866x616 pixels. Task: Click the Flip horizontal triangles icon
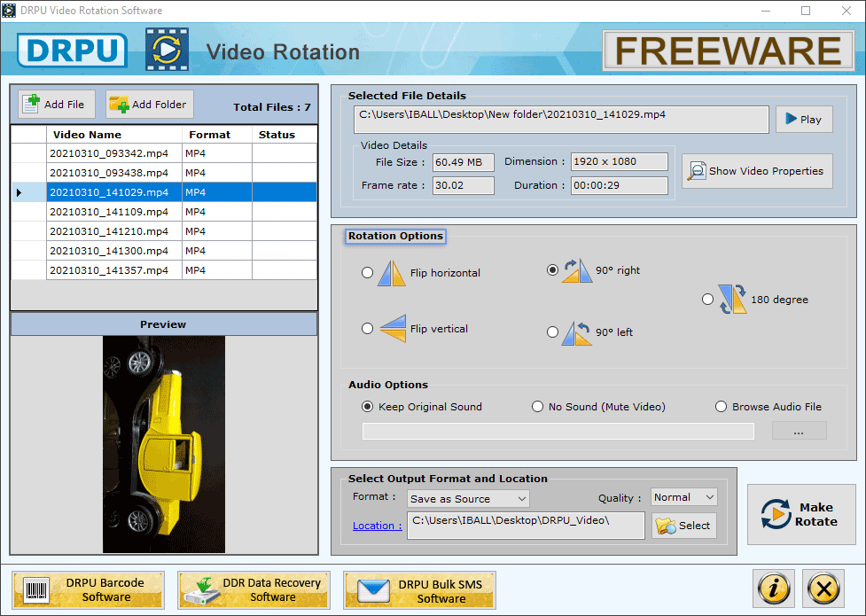[x=392, y=273]
